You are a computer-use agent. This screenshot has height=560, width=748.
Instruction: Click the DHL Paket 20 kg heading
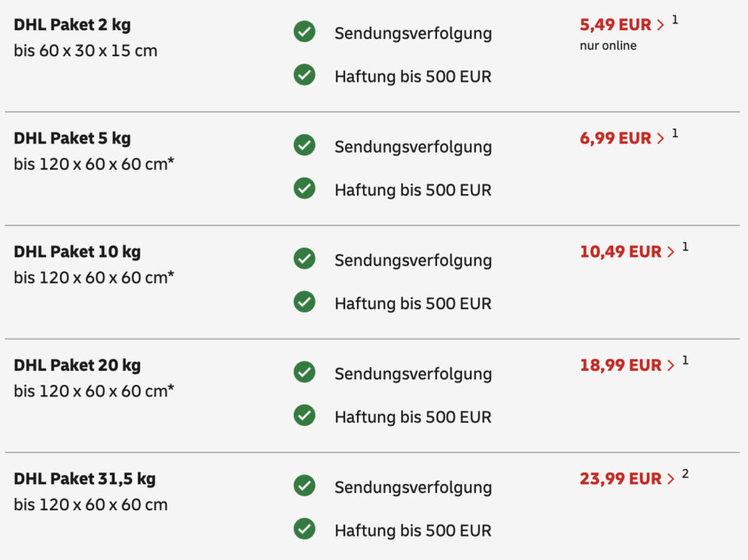77,366
